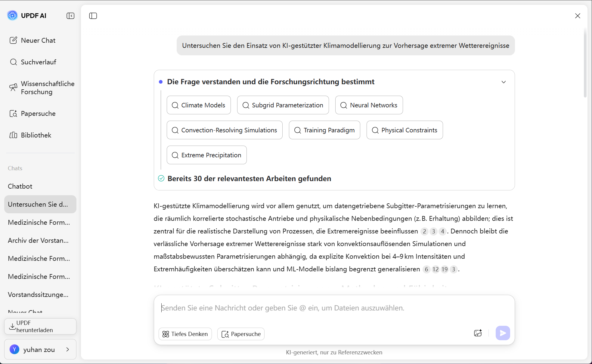Image resolution: width=592 pixels, height=364 pixels.
Task: Click 'Die Frage verstanden' heading
Action: coord(271,82)
